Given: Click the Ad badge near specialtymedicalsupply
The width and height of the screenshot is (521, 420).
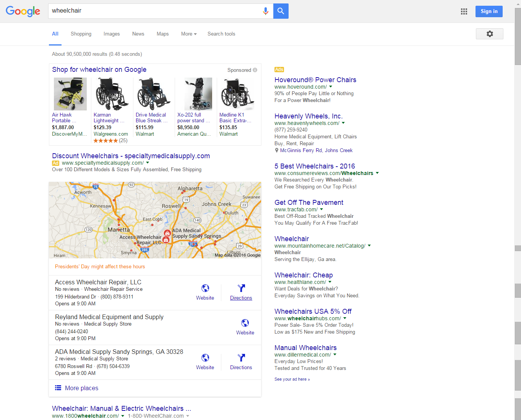Looking at the screenshot, I should pos(56,163).
